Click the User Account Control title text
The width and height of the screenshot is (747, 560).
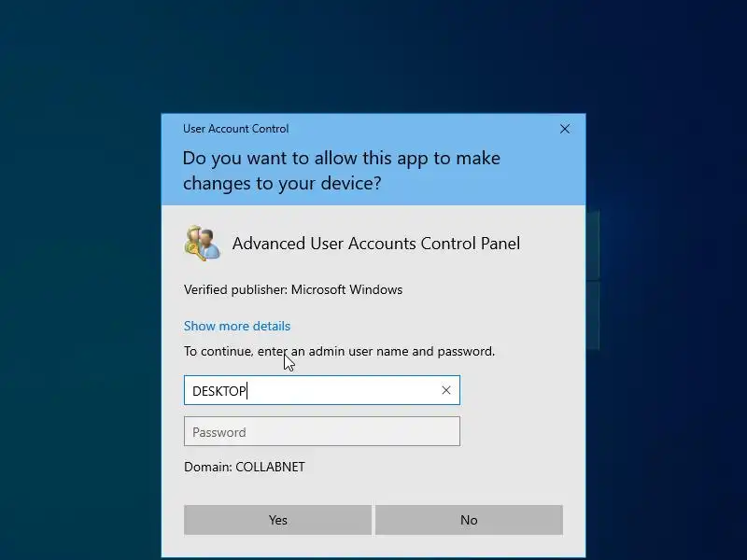236,129
